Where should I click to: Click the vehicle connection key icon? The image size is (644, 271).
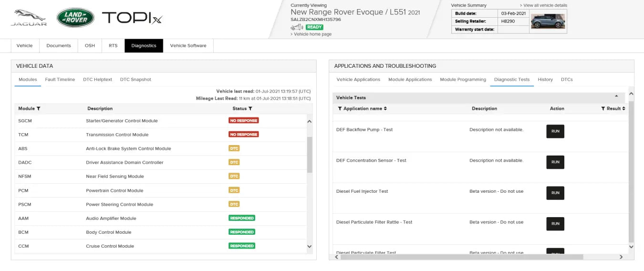pos(297,27)
